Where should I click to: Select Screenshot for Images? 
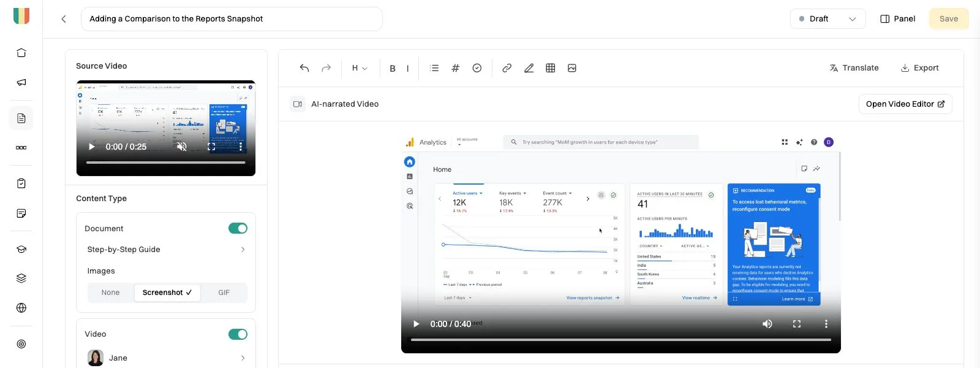point(167,293)
